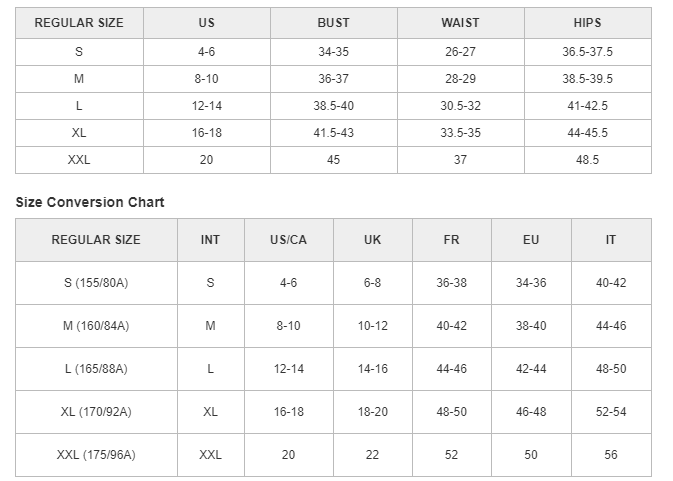Click the US/CA column header
This screenshot has height=481, width=673.
click(288, 240)
